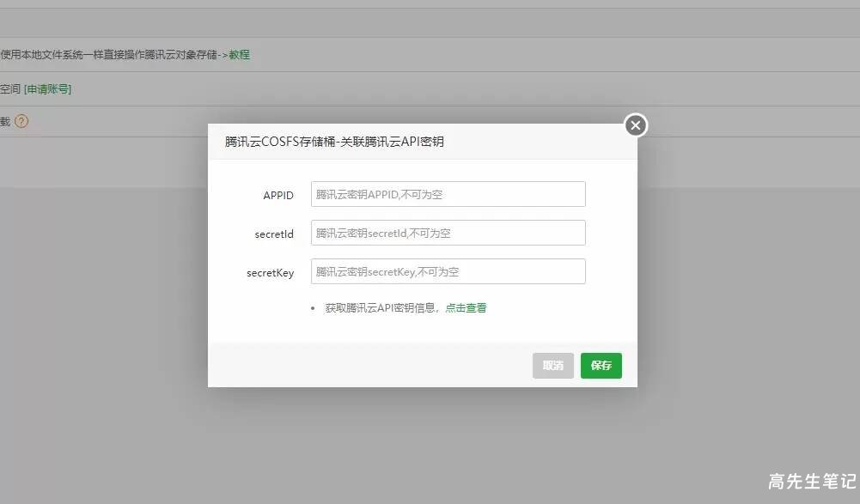Click into the secretKey input box
The image size is (860, 504).
pyautogui.click(x=448, y=271)
